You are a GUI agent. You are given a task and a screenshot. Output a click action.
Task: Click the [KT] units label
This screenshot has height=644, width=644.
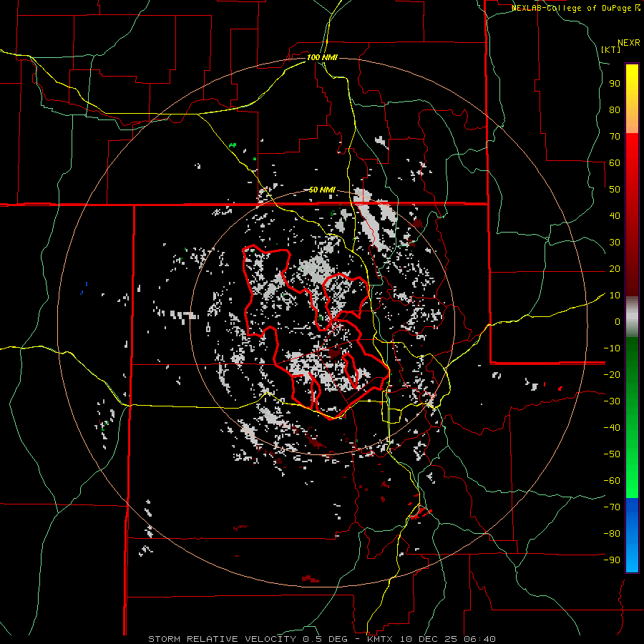click(x=611, y=49)
